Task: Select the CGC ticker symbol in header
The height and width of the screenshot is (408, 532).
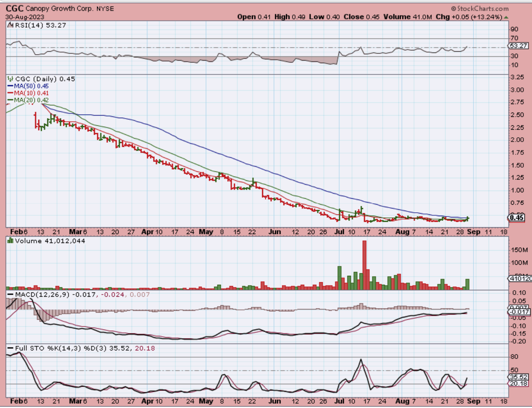Action: click(14, 8)
